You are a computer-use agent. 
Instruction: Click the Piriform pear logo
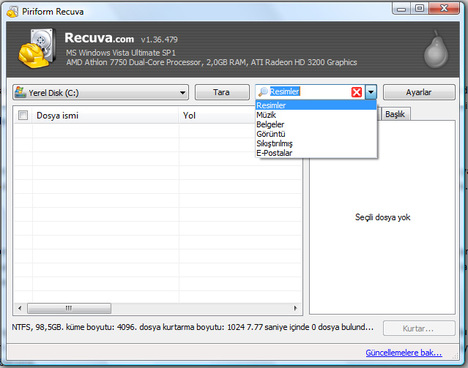436,49
